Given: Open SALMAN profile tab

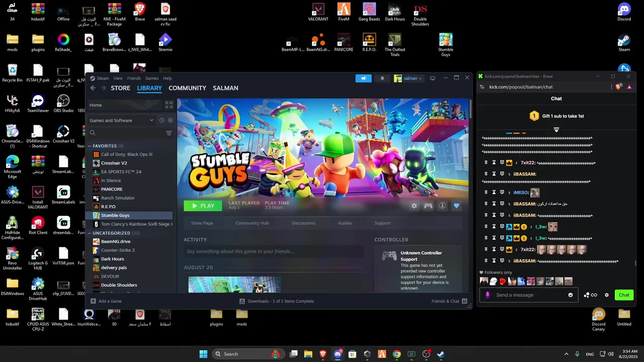Looking at the screenshot, I should click(x=225, y=88).
